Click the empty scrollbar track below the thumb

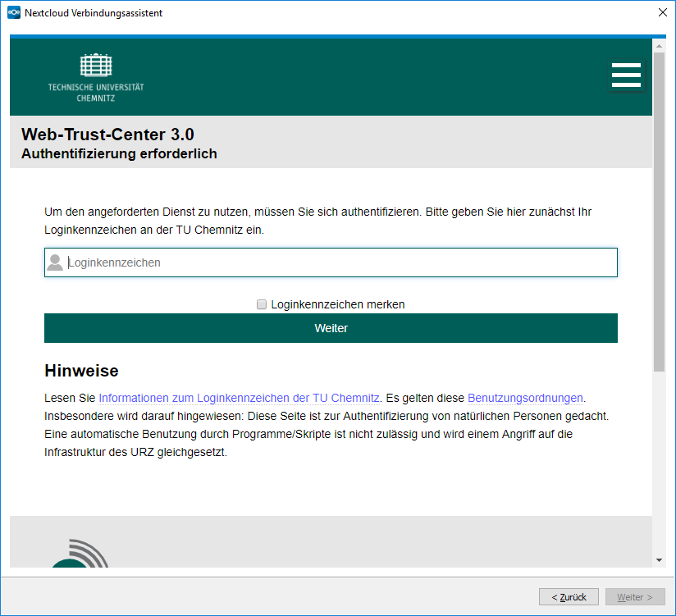point(659,459)
